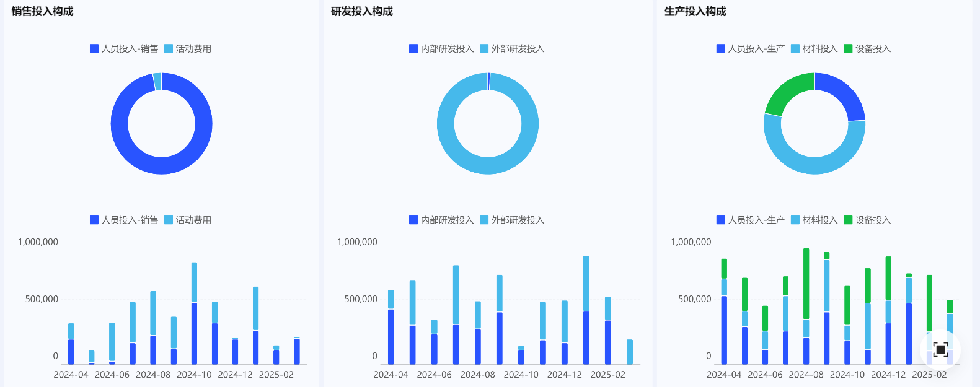Click the 2024-12 axis label in R&D chart
This screenshot has height=387, width=980.
pos(565,375)
